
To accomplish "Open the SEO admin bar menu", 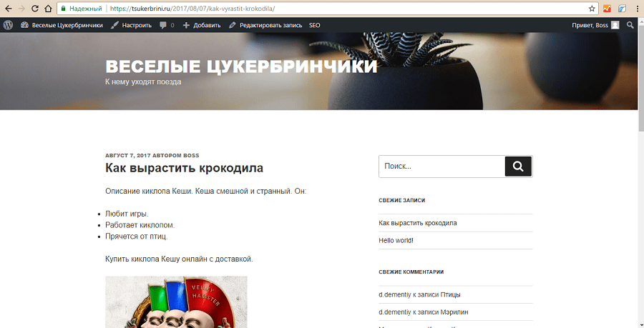I will [x=315, y=25].
